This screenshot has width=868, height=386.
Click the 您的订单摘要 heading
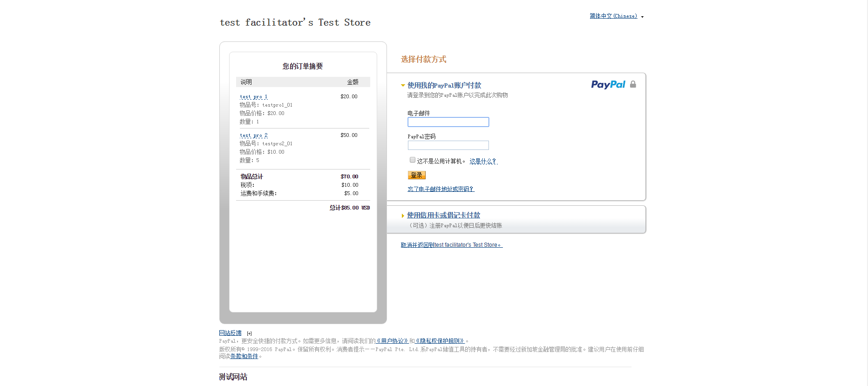(303, 66)
